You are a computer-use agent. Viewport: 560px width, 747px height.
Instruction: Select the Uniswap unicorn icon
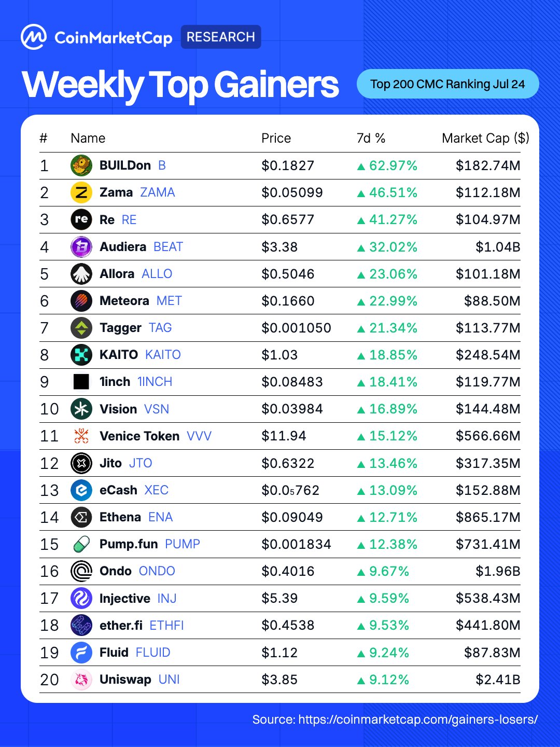81,680
